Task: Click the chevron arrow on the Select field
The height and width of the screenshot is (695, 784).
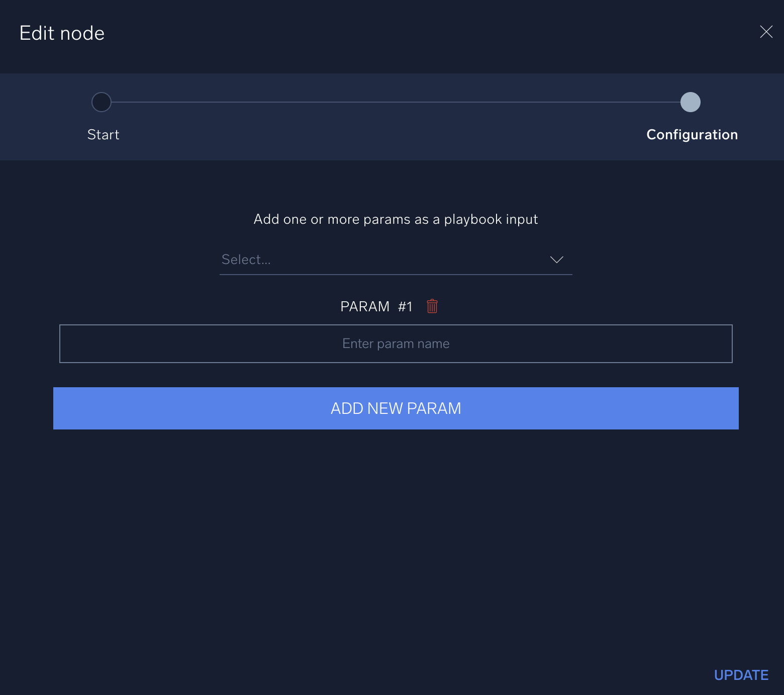Action: coord(556,260)
